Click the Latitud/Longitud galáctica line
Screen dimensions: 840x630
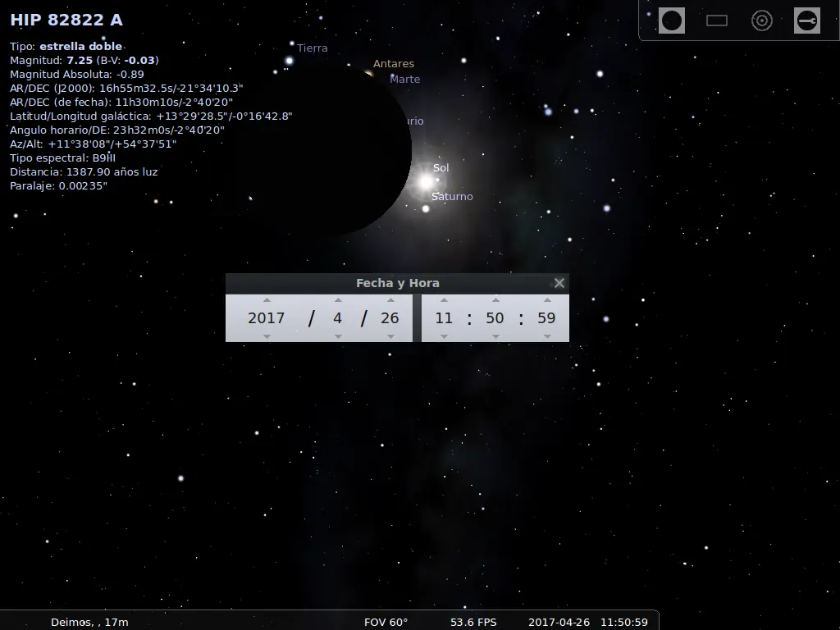point(151,116)
